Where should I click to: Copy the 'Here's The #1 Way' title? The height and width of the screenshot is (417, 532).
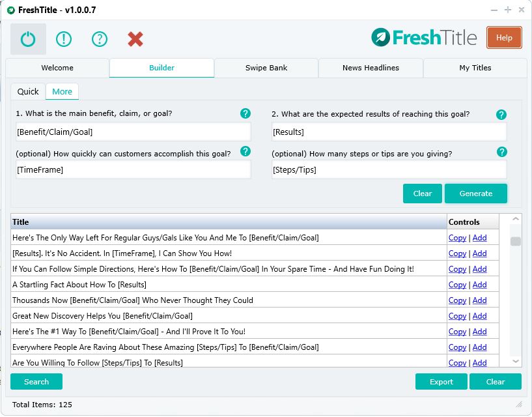click(x=457, y=332)
